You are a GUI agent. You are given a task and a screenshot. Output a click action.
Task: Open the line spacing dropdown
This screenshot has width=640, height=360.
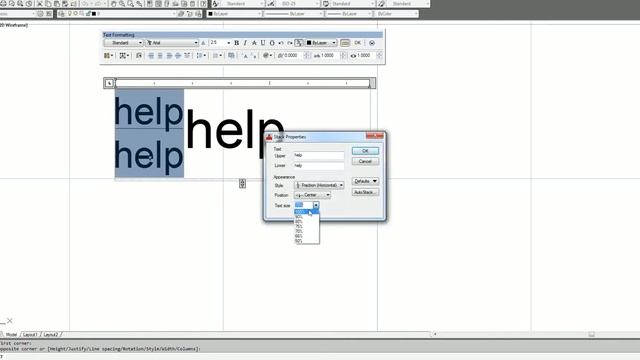(x=201, y=56)
